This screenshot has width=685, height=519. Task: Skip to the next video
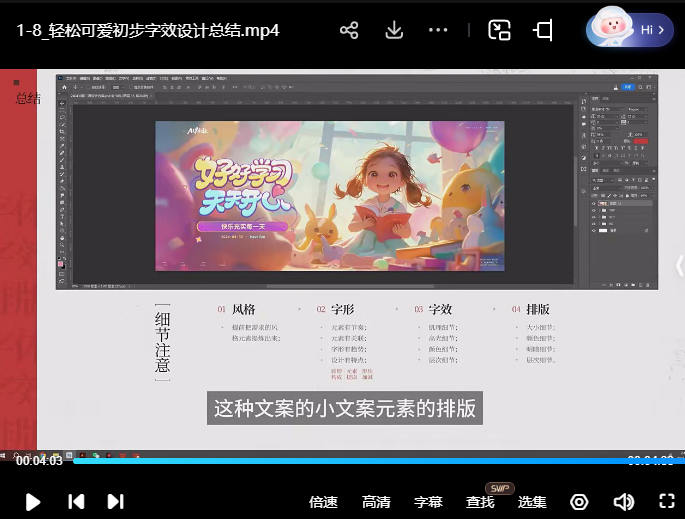point(115,501)
